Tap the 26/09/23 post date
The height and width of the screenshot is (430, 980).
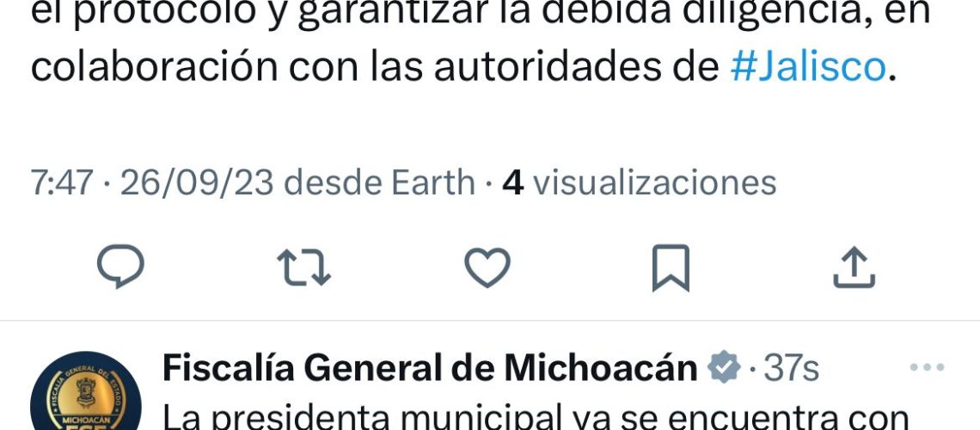[196, 183]
